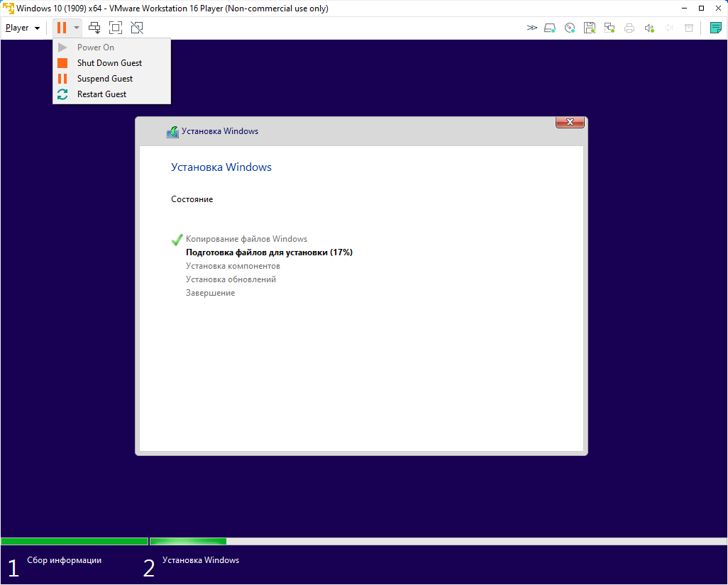Click the double-chevron device toolbar expander
Image resolution: width=728 pixels, height=585 pixels.
coord(532,28)
